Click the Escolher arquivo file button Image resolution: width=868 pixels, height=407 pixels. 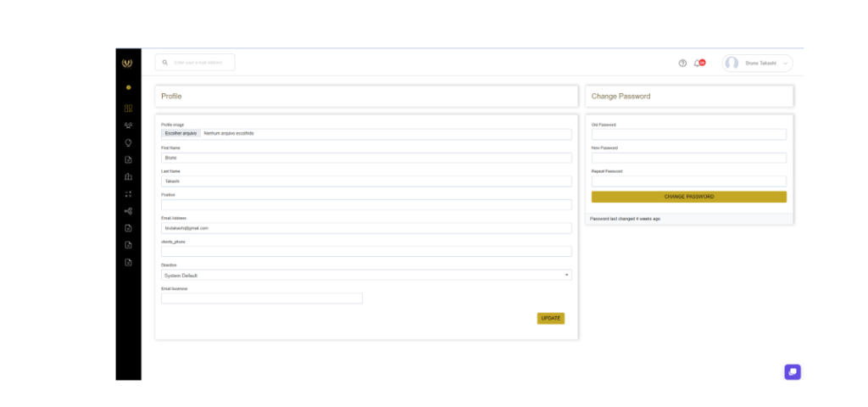coord(181,134)
